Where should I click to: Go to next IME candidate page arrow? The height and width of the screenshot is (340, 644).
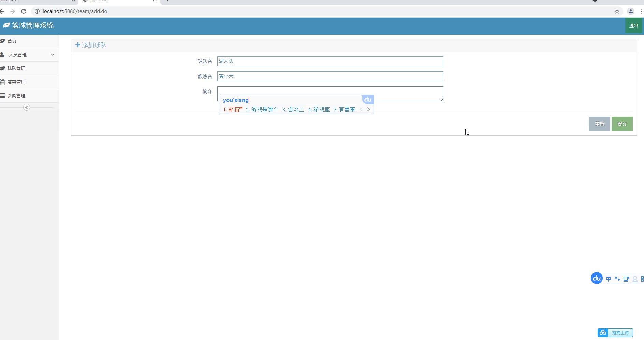point(368,109)
